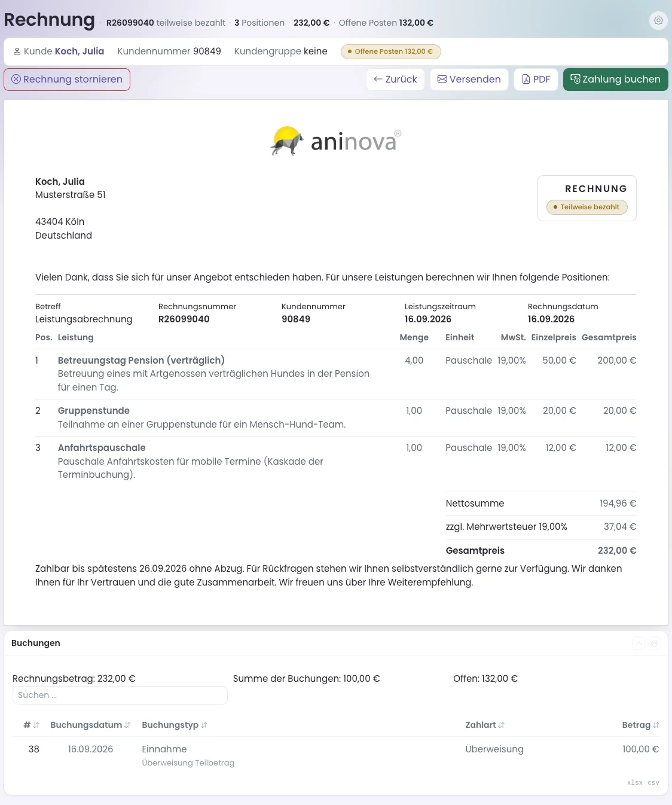This screenshot has height=805, width=672.
Task: Sort bookings by Betrag
Action: point(640,725)
